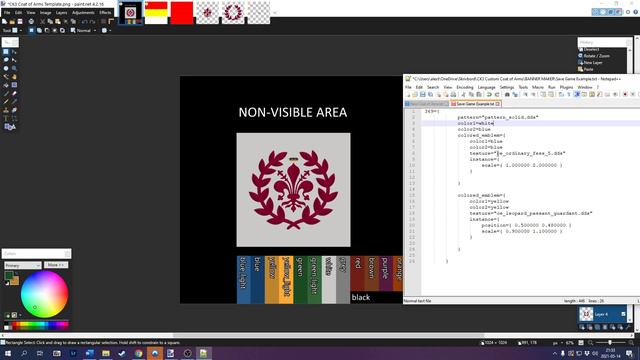Image resolution: width=640 pixels, height=360 pixels.
Task: Select the Paint Bucket tool
Action: pos(6,85)
